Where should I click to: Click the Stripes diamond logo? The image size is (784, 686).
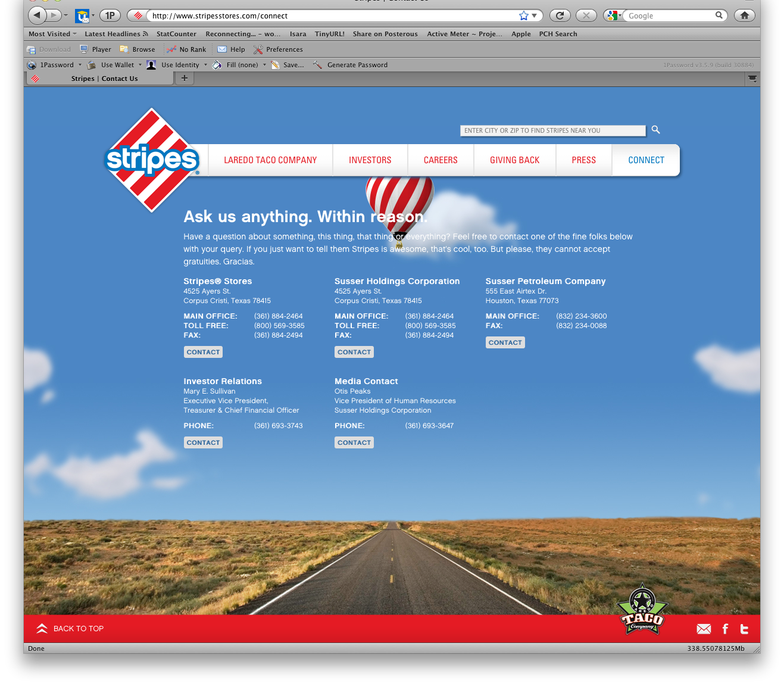pos(152,160)
